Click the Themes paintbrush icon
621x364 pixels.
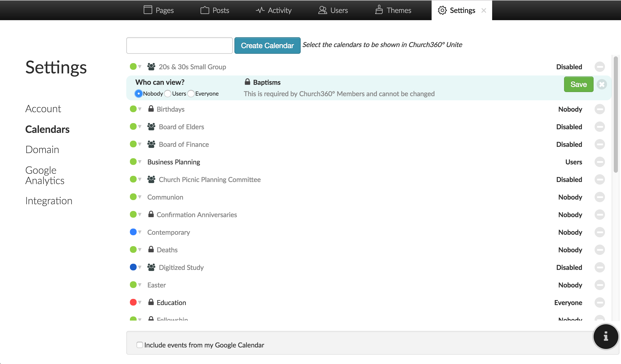[379, 10]
